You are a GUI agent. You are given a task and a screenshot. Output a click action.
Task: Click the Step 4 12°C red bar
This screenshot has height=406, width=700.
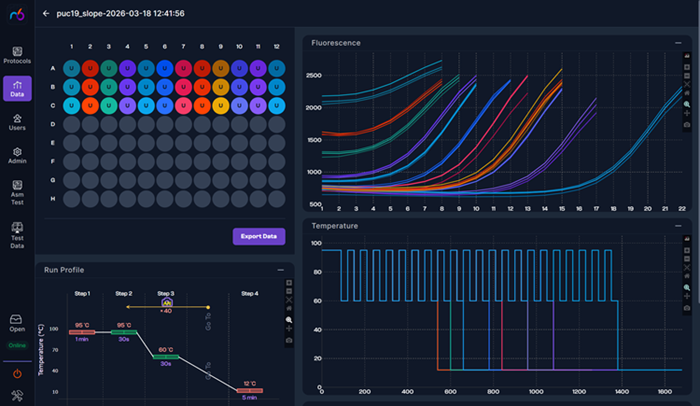(250, 390)
